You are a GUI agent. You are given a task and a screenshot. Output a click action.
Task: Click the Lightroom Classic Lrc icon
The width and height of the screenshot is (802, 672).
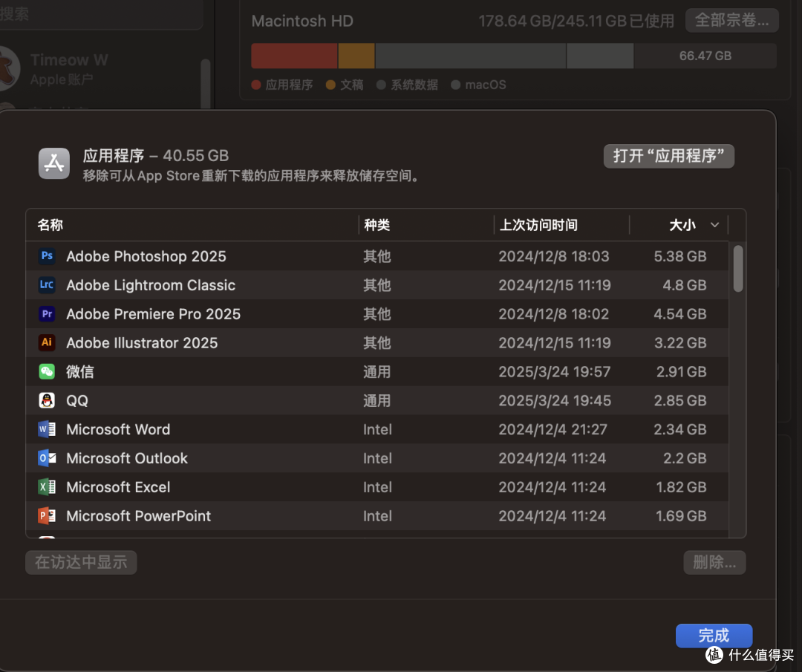(47, 285)
